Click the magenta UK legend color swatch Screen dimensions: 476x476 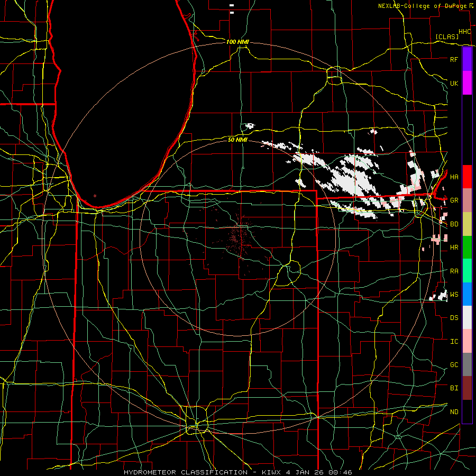coord(467,83)
